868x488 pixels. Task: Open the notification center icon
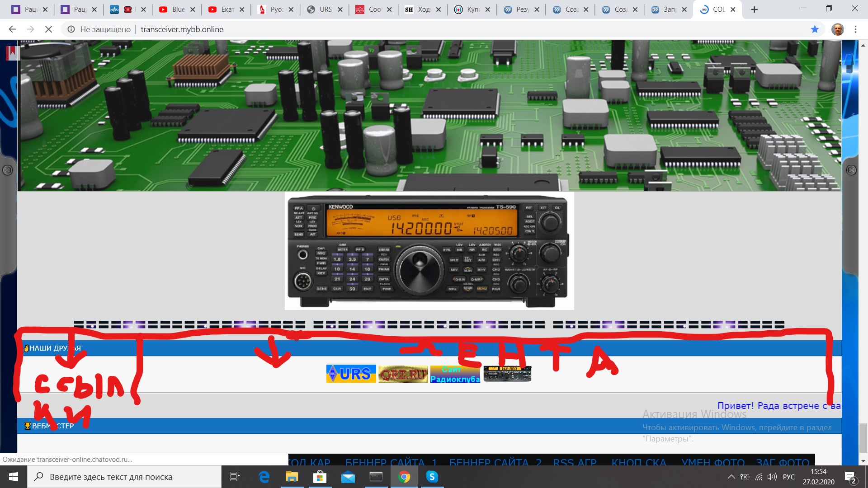pos(850,477)
